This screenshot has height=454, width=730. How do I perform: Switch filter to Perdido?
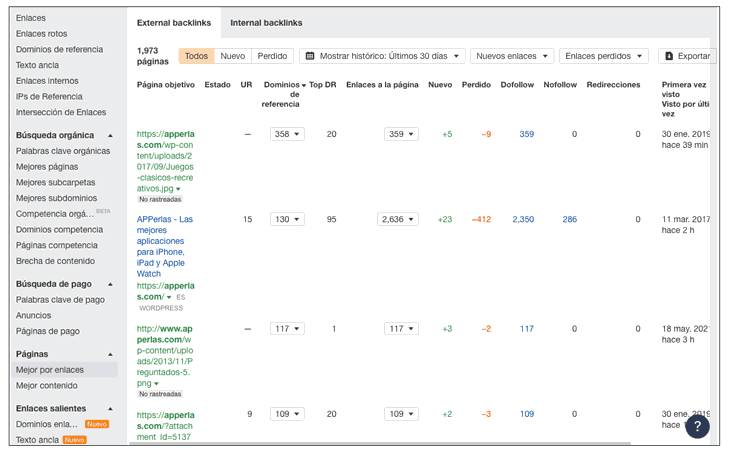pos(271,56)
